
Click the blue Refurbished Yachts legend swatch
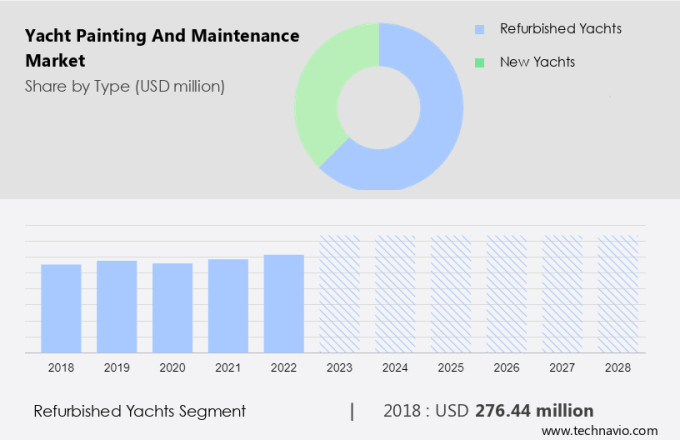pos(479,29)
